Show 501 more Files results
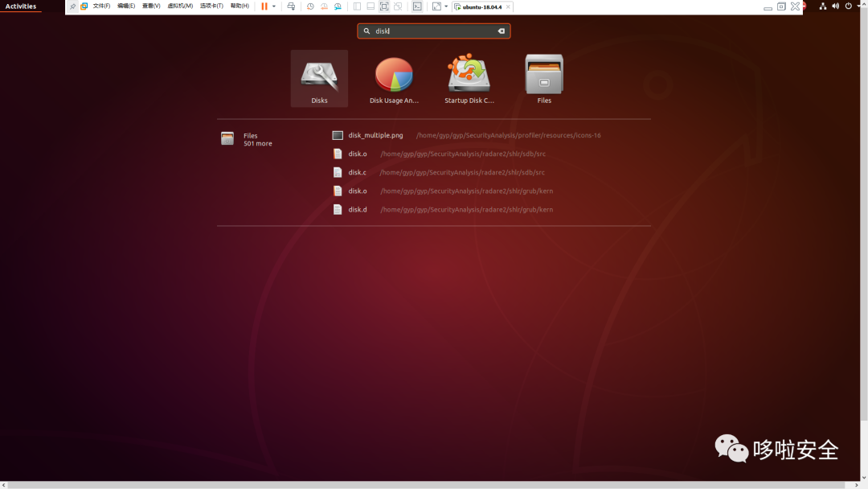This screenshot has width=868, height=489. (257, 143)
